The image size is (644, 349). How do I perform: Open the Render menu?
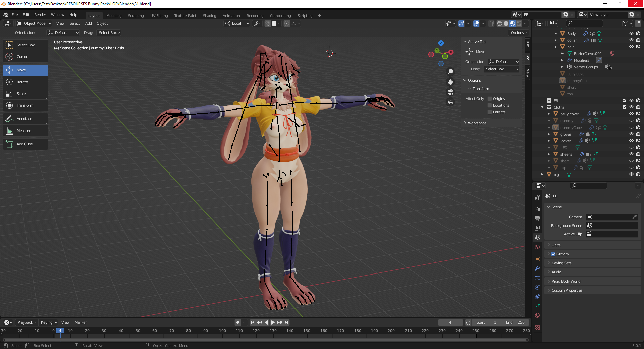pos(40,15)
